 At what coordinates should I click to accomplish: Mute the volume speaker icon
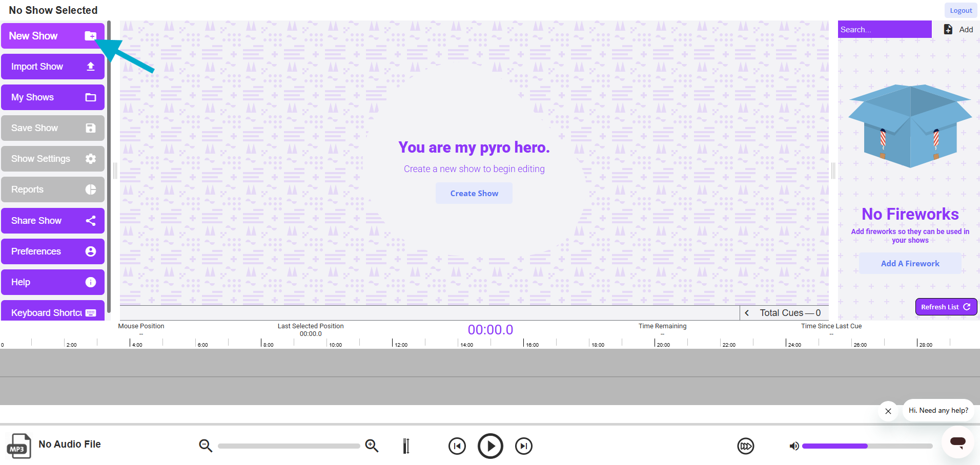(x=794, y=446)
